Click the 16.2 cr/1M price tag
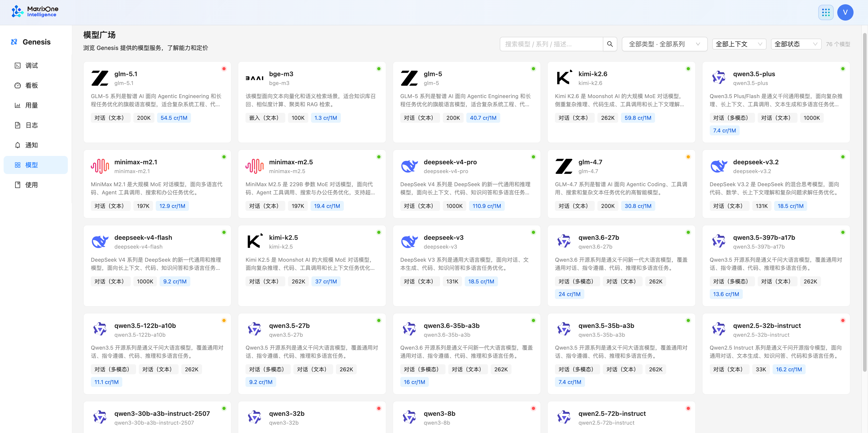 [789, 369]
